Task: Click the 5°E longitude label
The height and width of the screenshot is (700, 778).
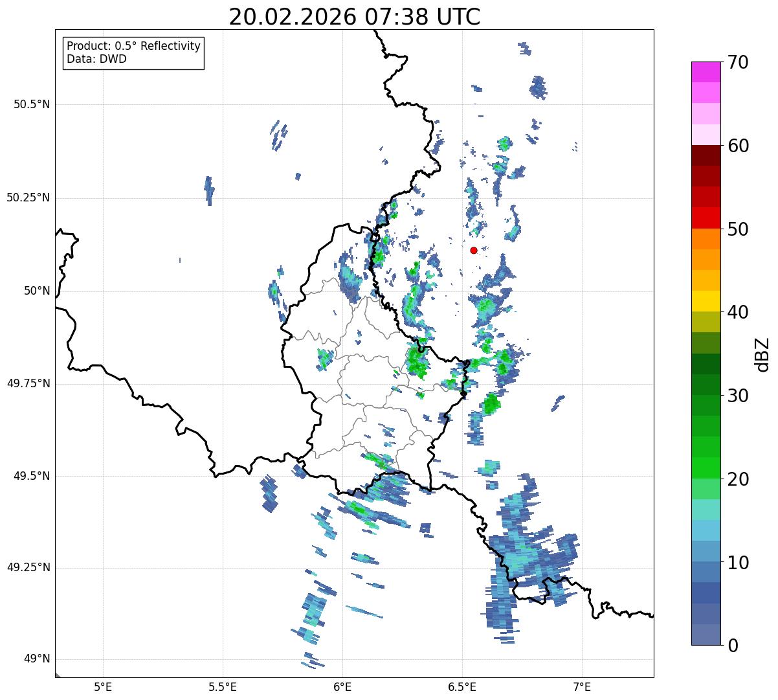Action: point(103,686)
